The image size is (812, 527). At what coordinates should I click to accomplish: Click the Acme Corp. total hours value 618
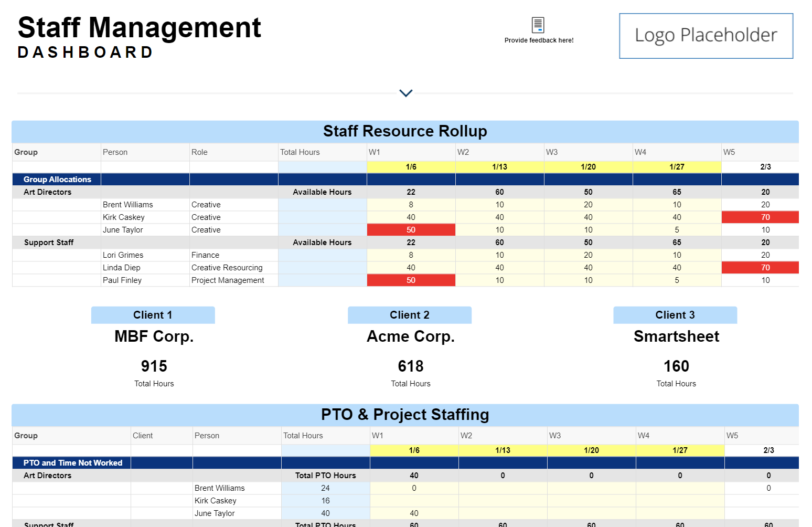click(410, 366)
